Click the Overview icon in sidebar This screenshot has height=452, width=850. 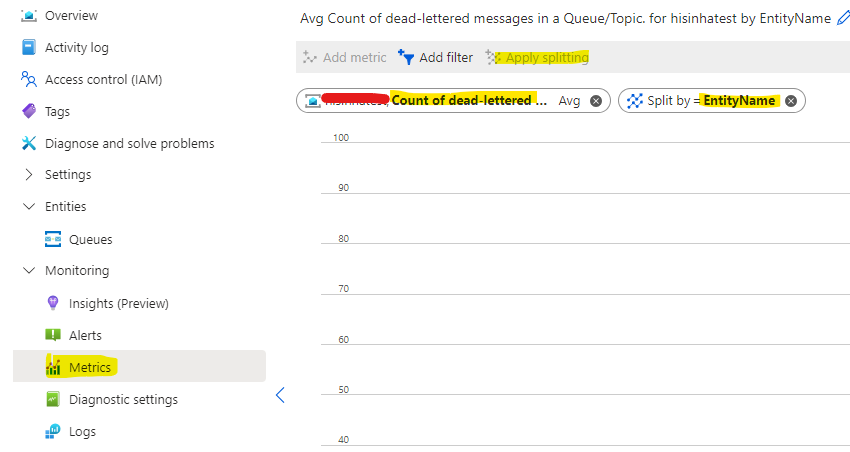pyautogui.click(x=29, y=16)
